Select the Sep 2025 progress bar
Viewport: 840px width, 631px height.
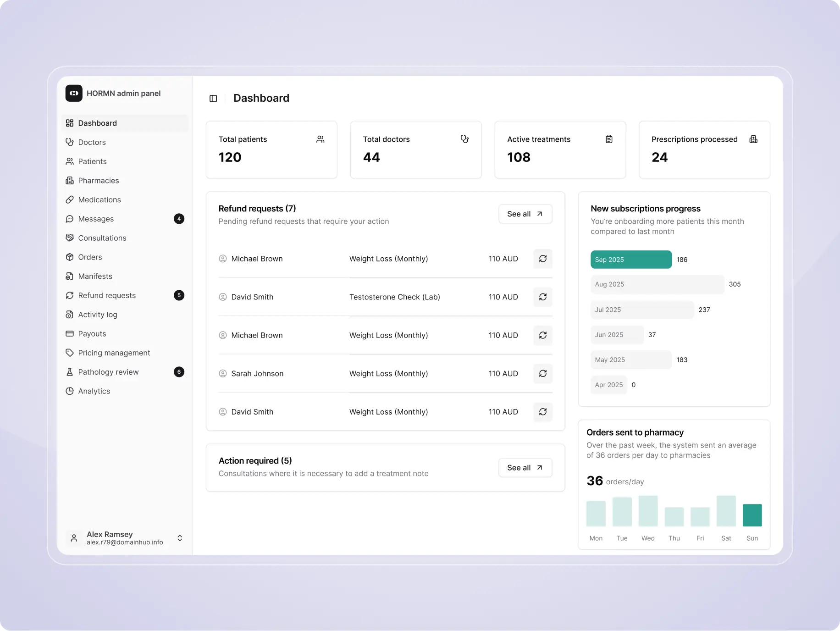[x=631, y=260]
